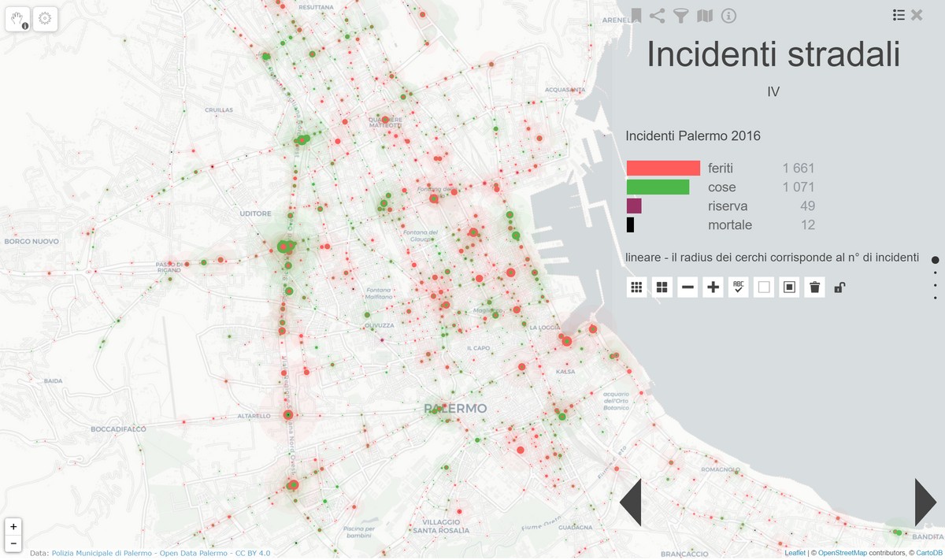
Task: Click the ACQUASANTA map label
Action: tap(567, 90)
